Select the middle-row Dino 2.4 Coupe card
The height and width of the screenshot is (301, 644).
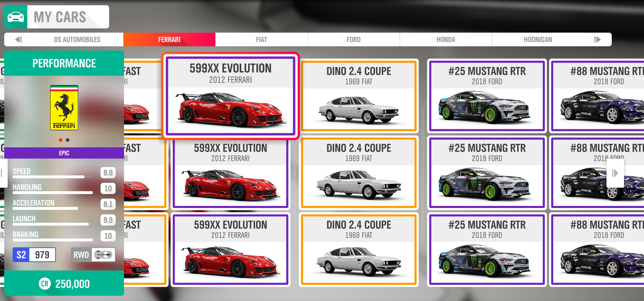[x=359, y=173]
